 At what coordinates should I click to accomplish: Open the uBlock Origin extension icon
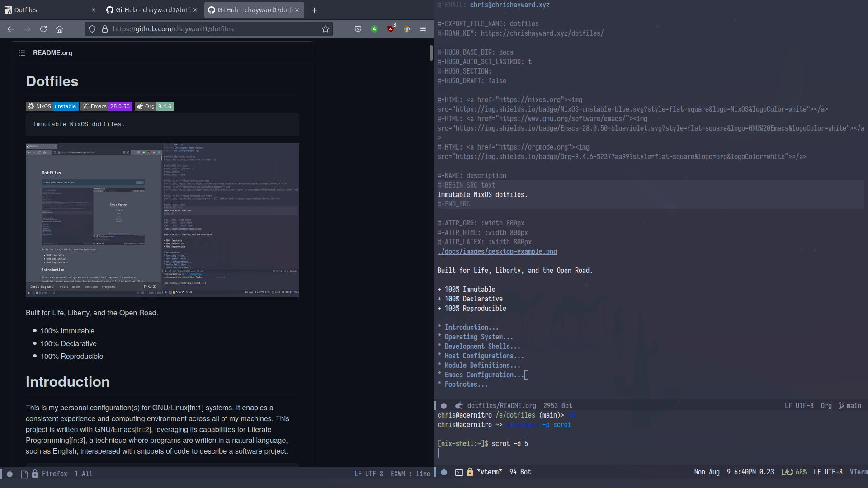pyautogui.click(x=391, y=29)
